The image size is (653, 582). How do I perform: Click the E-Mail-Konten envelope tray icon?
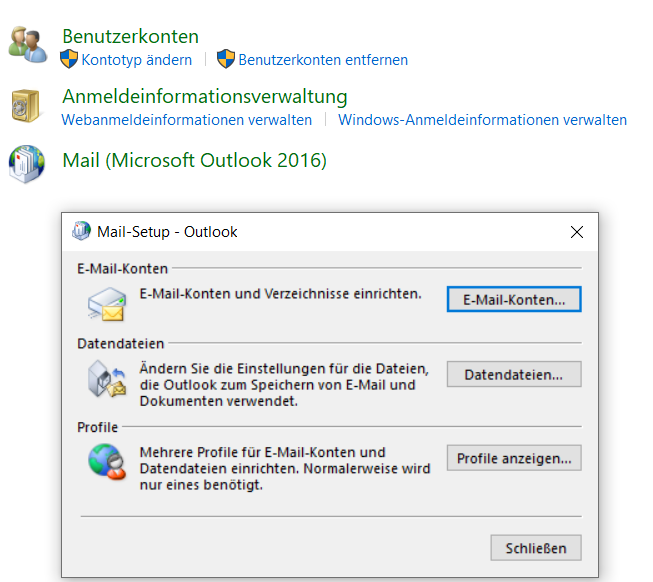point(107,304)
